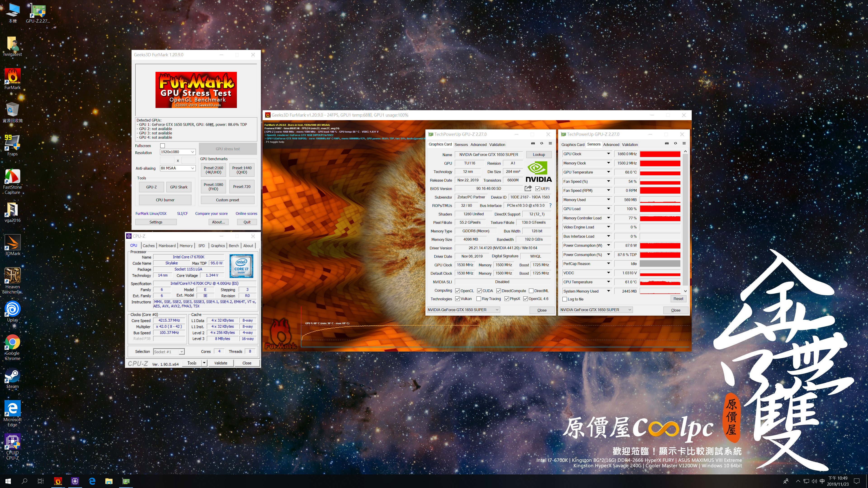The image size is (868, 488).
Task: Toggle the UEFI checkbox in GPU-Z
Action: pyautogui.click(x=538, y=189)
